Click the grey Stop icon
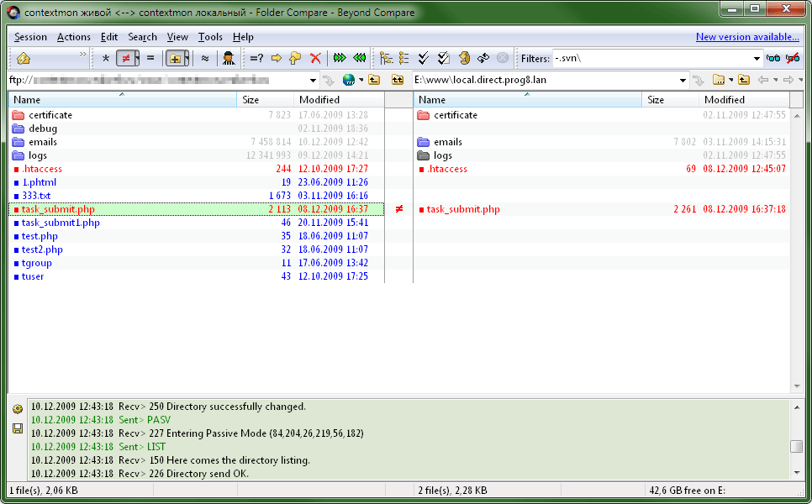The height and width of the screenshot is (504, 812). tap(503, 58)
